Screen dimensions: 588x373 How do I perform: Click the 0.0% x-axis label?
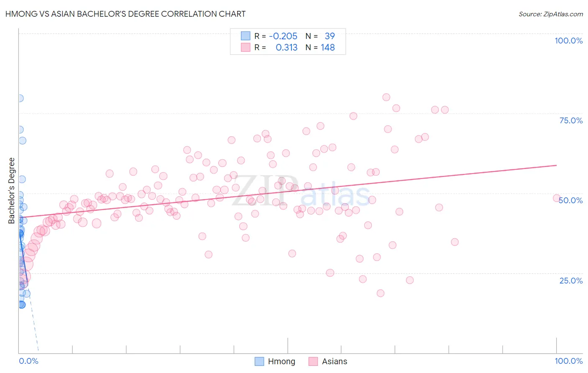pos(28,361)
